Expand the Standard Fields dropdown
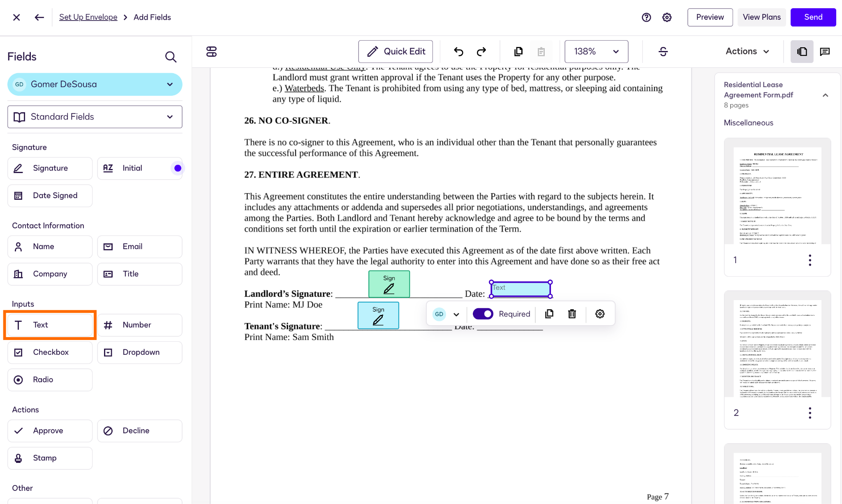 coord(95,117)
